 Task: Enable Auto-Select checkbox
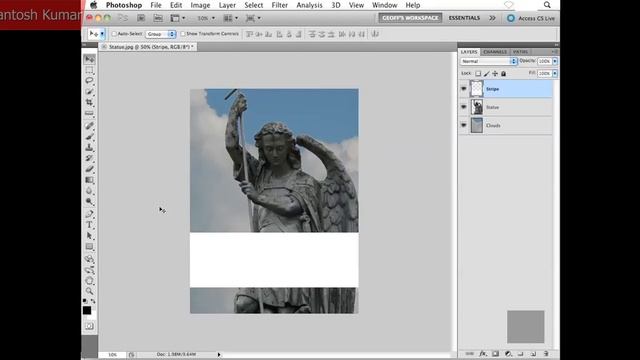114,34
